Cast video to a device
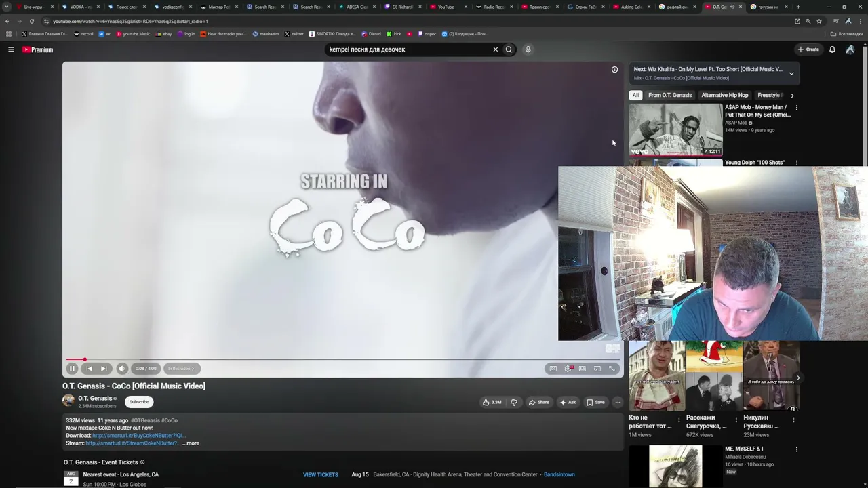 point(597,369)
